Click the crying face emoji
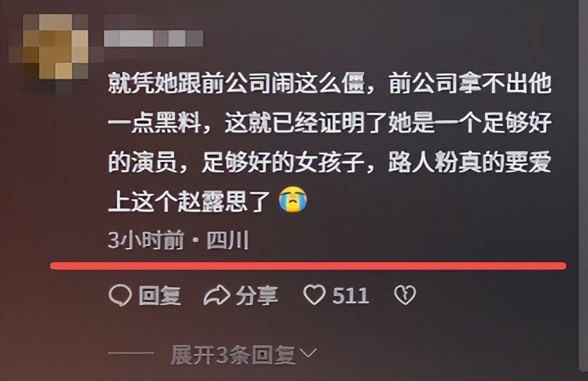Viewport: 588px width, 381px height. pyautogui.click(x=293, y=199)
